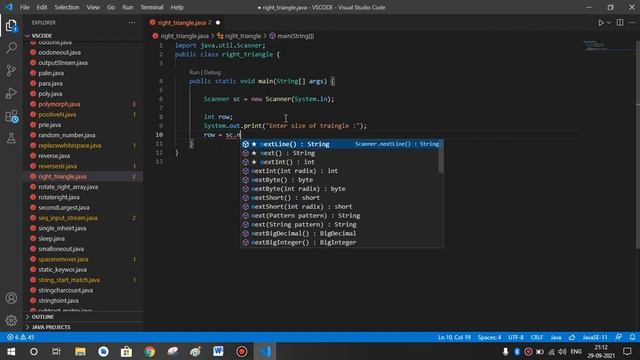The image size is (640, 360).
Task: Open the Selection menu
Action: click(67, 7)
